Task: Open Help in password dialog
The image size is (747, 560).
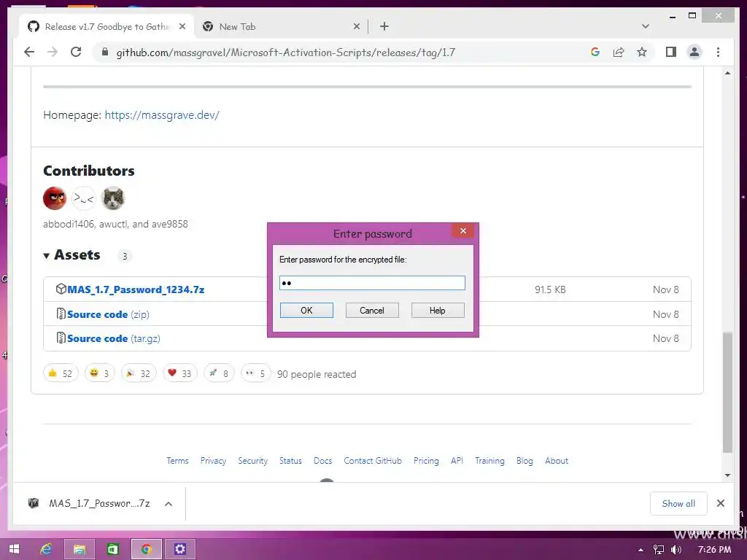Action: (x=438, y=311)
